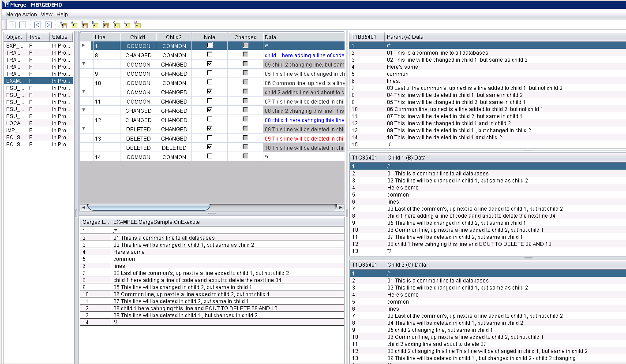The width and height of the screenshot is (626, 364).
Task: Click the toolbar U icon with red slash
Action: pos(137,25)
